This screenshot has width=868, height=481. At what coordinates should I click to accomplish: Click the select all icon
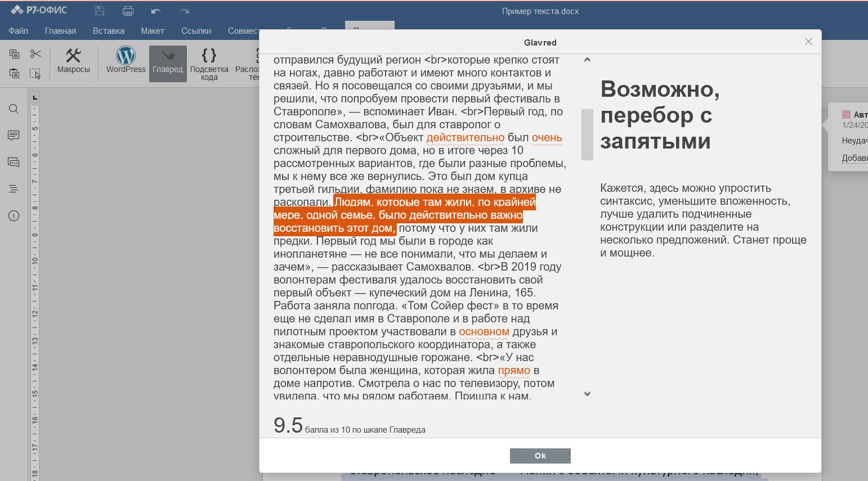[35, 73]
